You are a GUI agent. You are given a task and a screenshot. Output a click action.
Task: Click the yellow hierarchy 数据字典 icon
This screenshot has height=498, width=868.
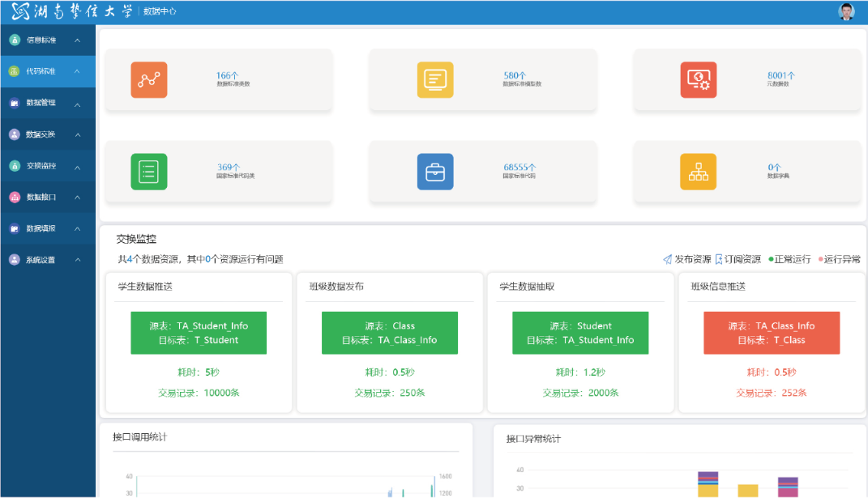[x=699, y=172]
